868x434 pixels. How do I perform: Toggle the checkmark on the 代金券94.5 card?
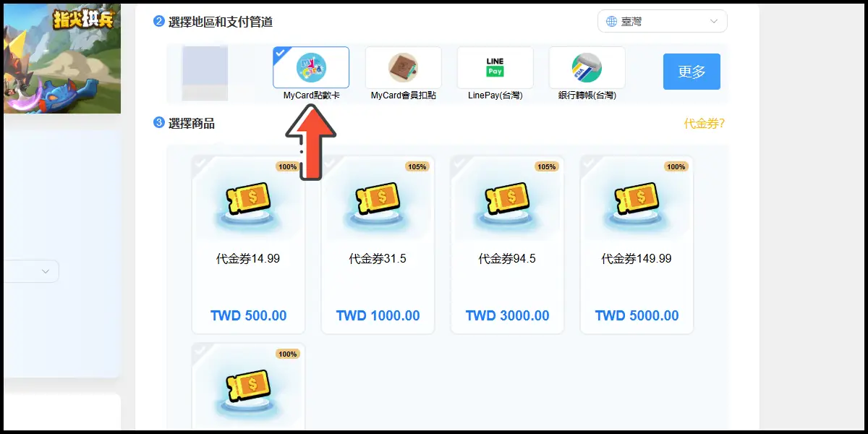pyautogui.click(x=459, y=165)
